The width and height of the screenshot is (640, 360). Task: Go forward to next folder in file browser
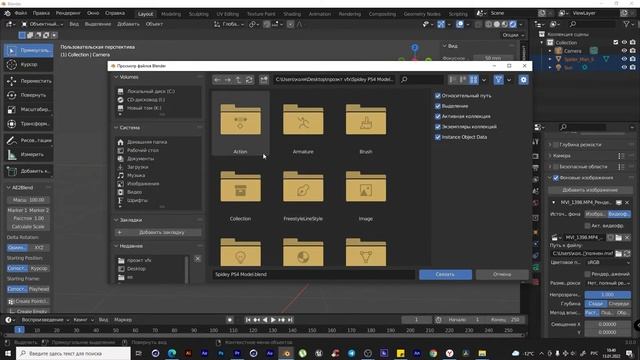228,80
